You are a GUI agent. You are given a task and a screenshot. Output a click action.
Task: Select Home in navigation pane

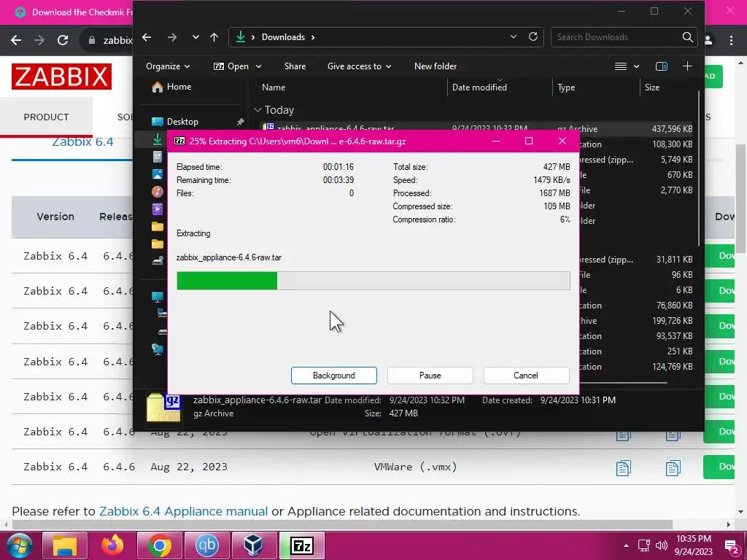[x=171, y=87]
